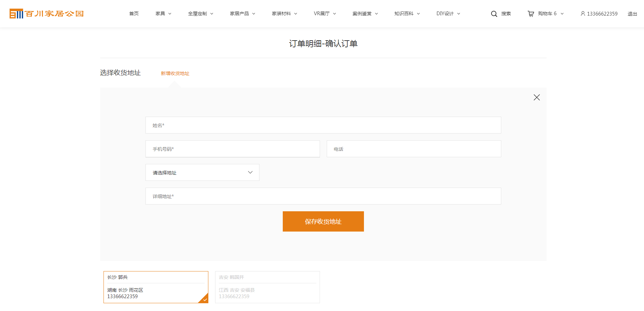This screenshot has height=311, width=644.
Task: Click the search magnifier icon
Action: click(494, 14)
